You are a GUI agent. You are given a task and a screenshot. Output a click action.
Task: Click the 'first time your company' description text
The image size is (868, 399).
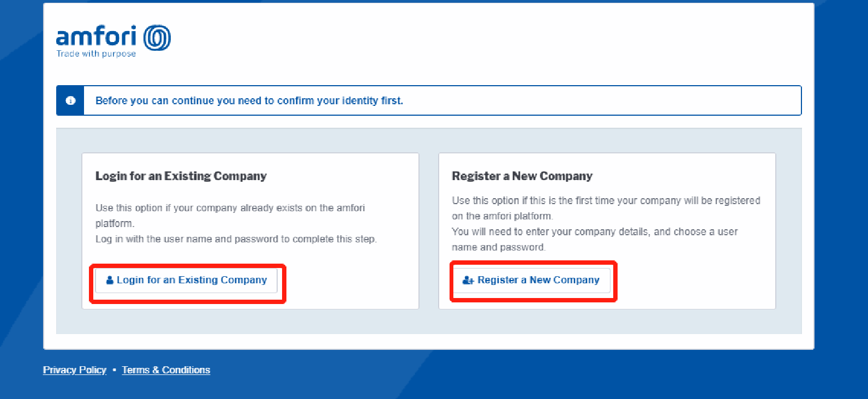[x=606, y=208]
